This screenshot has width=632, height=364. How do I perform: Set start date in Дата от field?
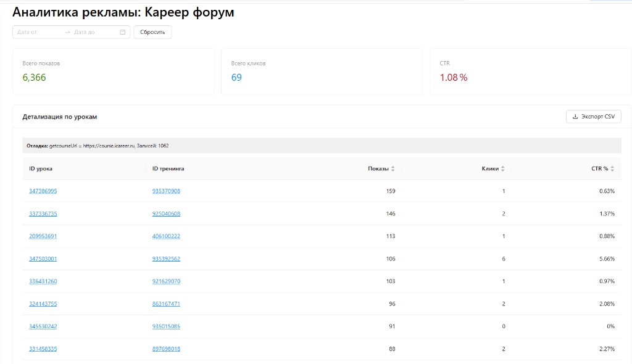(x=38, y=32)
